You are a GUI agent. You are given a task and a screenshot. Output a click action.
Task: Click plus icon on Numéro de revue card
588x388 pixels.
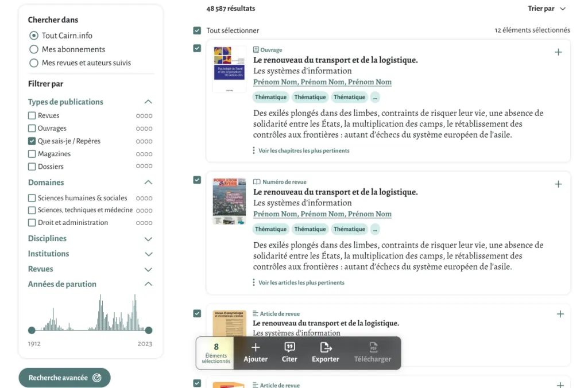click(x=558, y=184)
